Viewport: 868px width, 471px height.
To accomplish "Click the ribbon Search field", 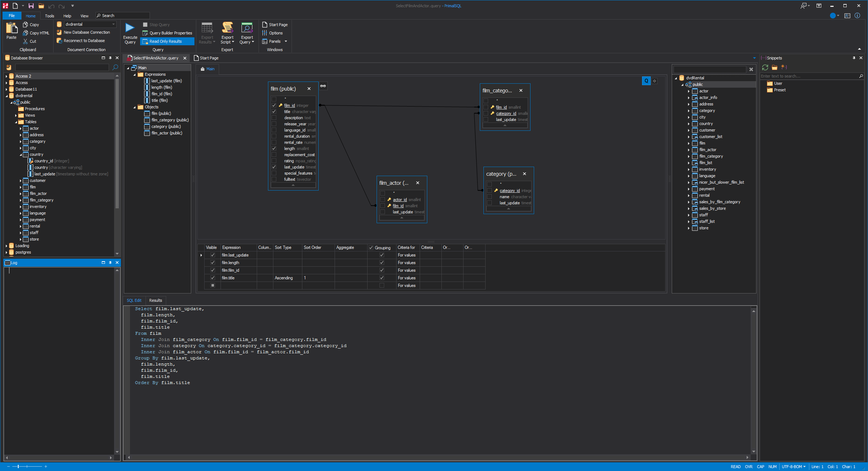I will point(123,16).
